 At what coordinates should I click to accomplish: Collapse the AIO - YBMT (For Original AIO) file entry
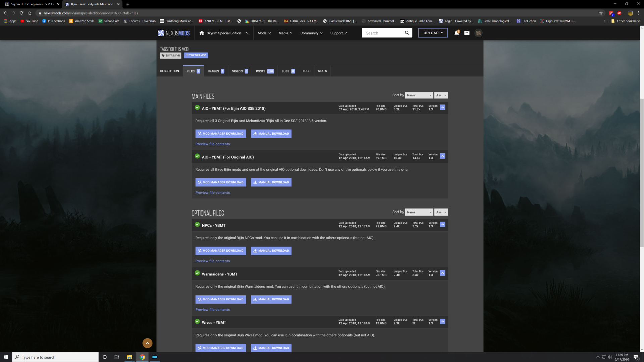[442, 156]
